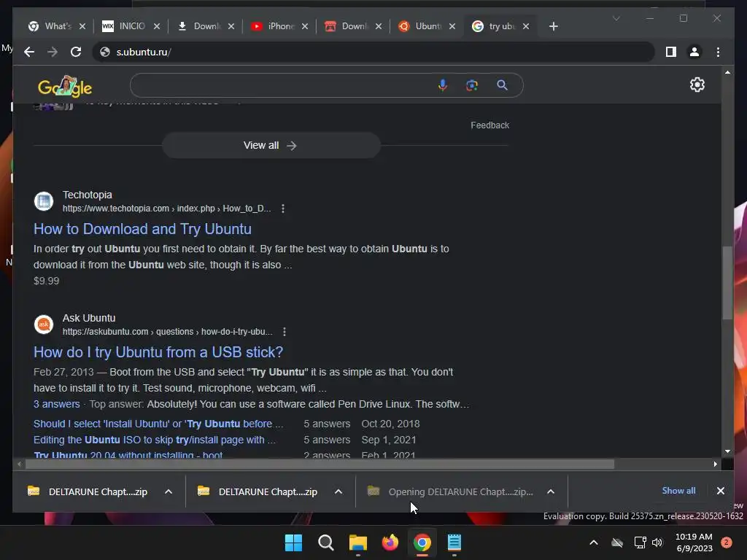Close the "What's" tab
The image size is (747, 560).
82,26
